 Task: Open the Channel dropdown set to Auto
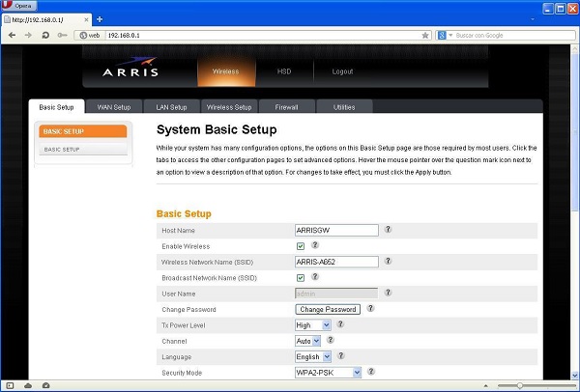307,341
